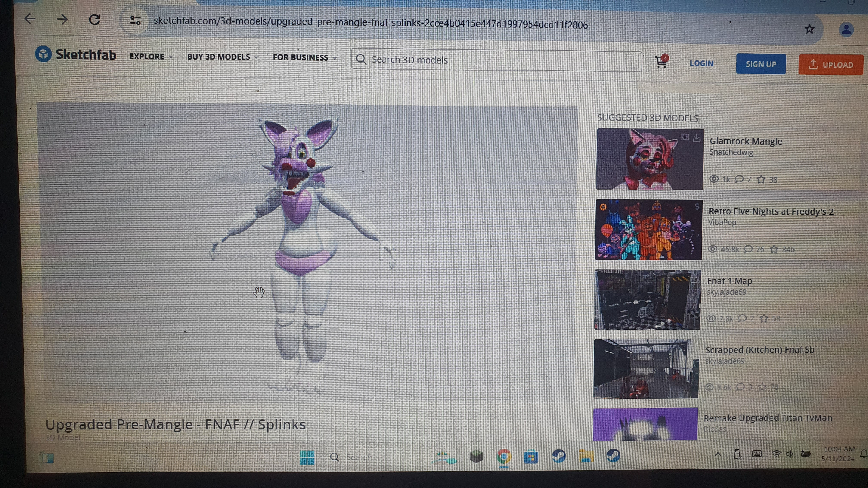Image resolution: width=868 pixels, height=488 pixels.
Task: Open the shopping cart icon
Action: click(662, 61)
